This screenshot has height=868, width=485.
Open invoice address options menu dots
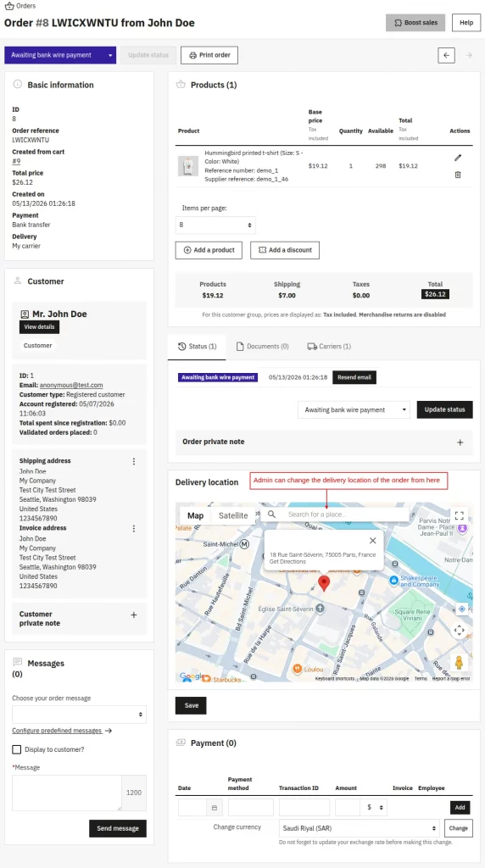133,529
